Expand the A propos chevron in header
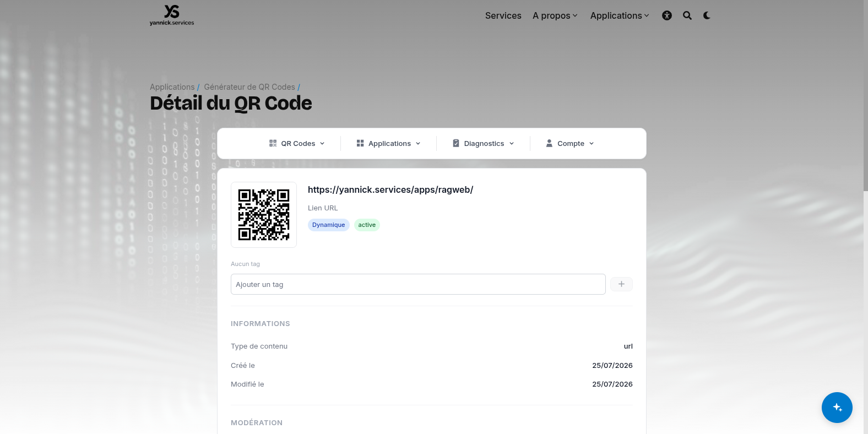Screen dimensions: 868x434 pyautogui.click(x=575, y=16)
